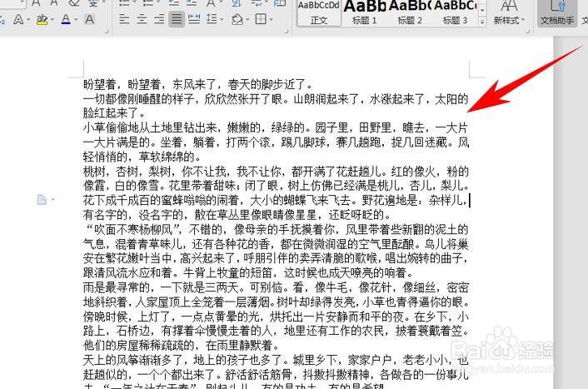Apply the yellow highlight pen
The width and height of the screenshot is (588, 389).
pyautogui.click(x=42, y=19)
